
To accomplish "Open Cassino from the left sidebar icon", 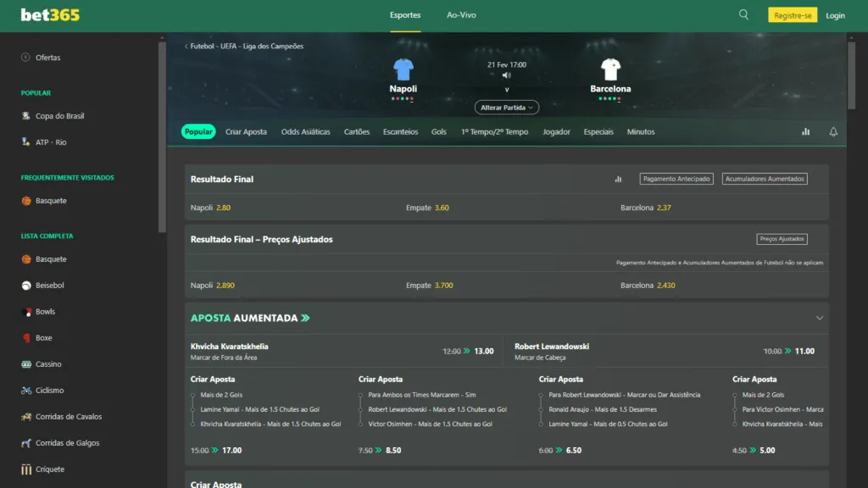I will click(25, 363).
